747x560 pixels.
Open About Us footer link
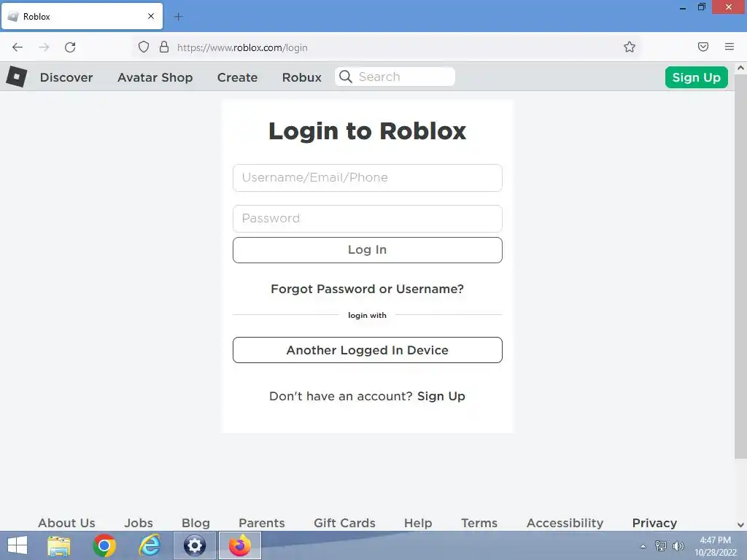[x=66, y=523]
